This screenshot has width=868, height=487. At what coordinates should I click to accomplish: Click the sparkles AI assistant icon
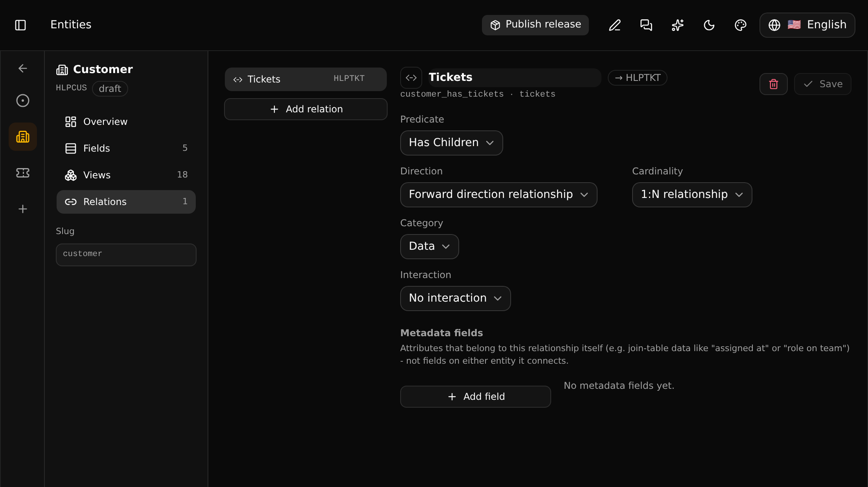pos(678,25)
